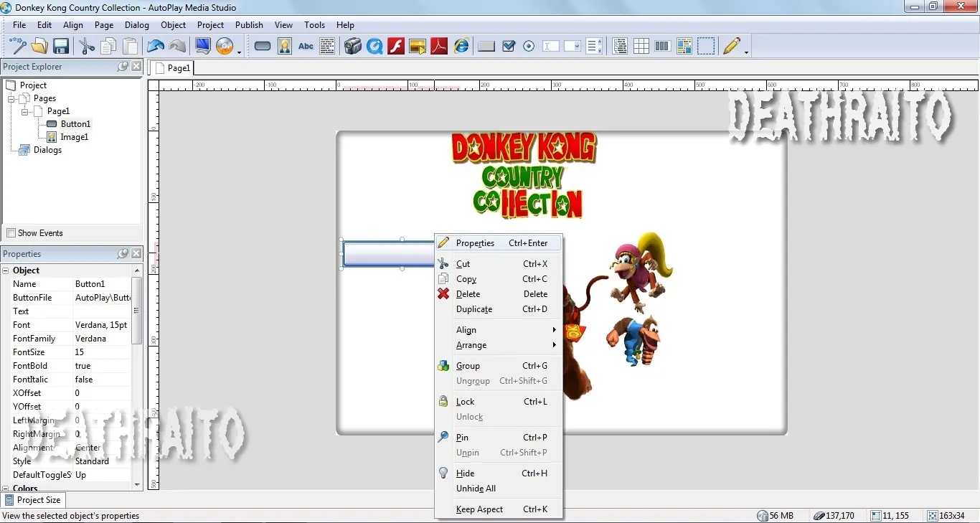This screenshot has height=523, width=980.
Task: Insert a new Image object from toolbar
Action: tap(285, 47)
